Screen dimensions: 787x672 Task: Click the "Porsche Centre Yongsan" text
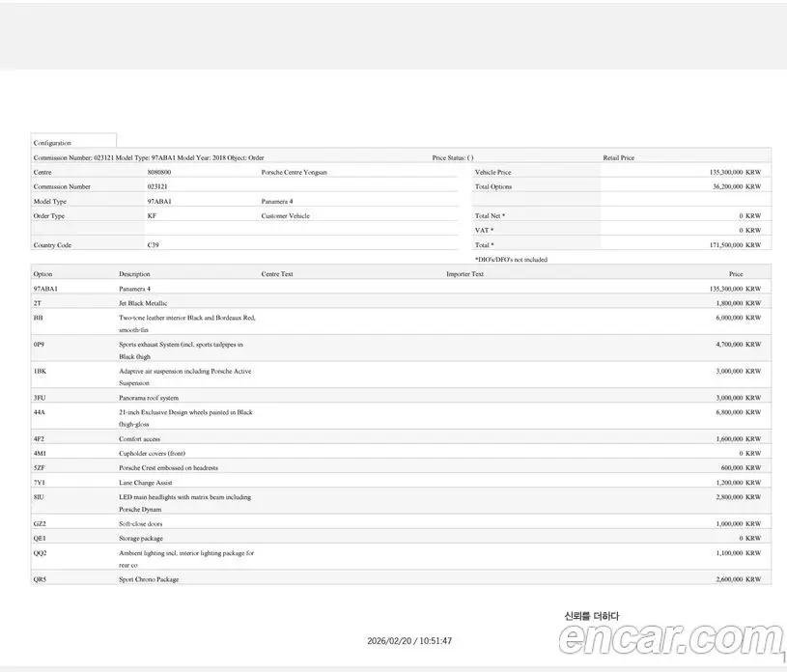click(x=295, y=172)
